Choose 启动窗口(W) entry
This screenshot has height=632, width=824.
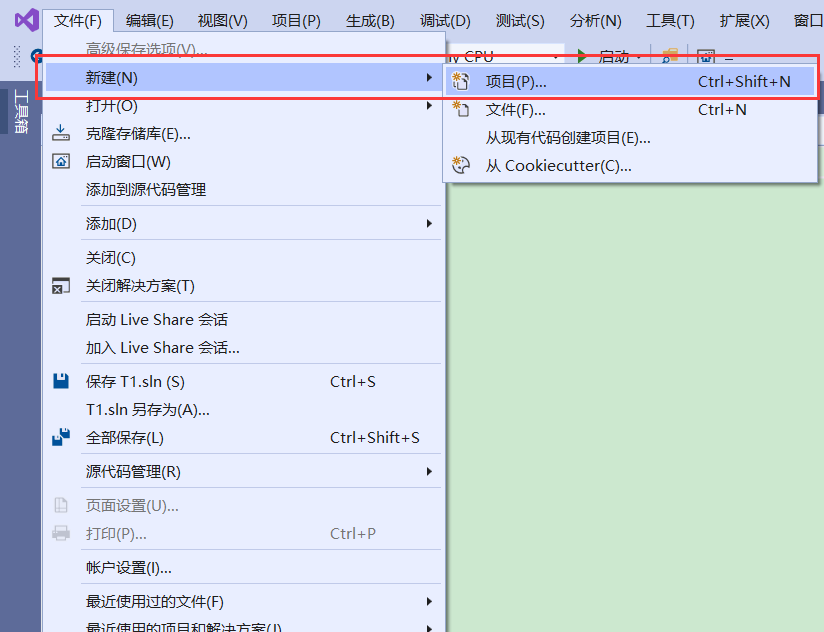pyautogui.click(x=243, y=162)
